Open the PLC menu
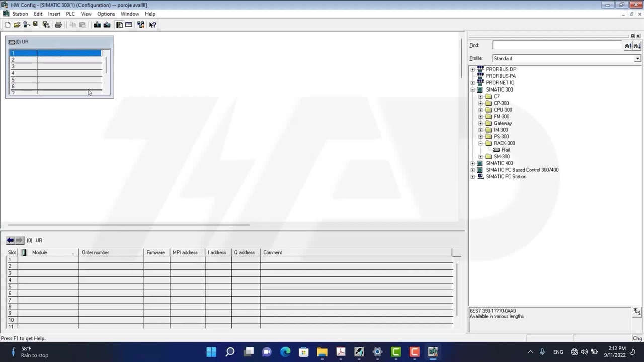Screen dimensions: 644x362 (70, 14)
